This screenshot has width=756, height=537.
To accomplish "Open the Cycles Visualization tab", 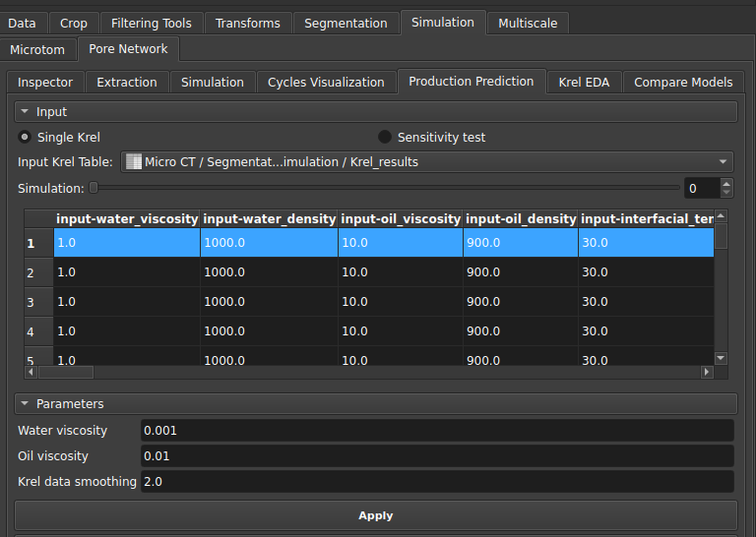I will point(326,83).
